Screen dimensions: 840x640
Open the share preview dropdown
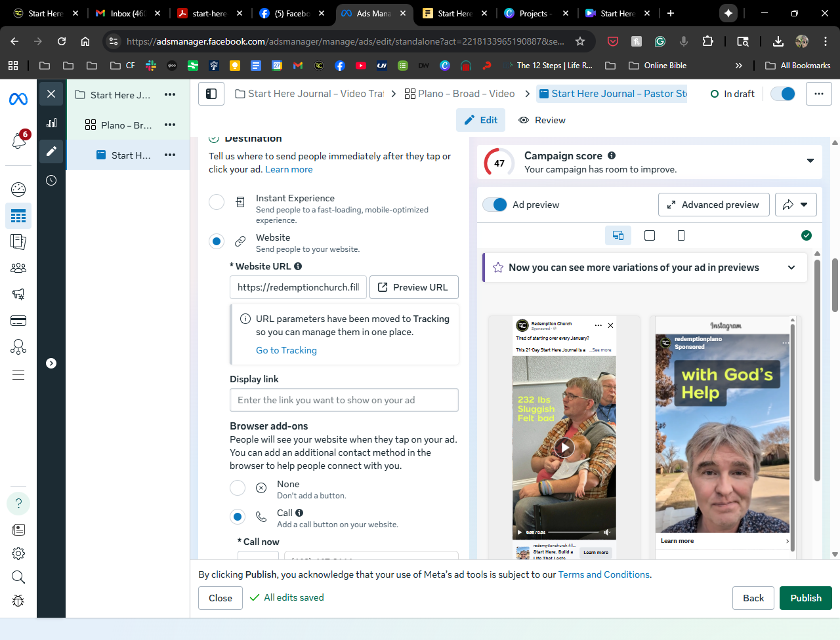[x=795, y=205]
